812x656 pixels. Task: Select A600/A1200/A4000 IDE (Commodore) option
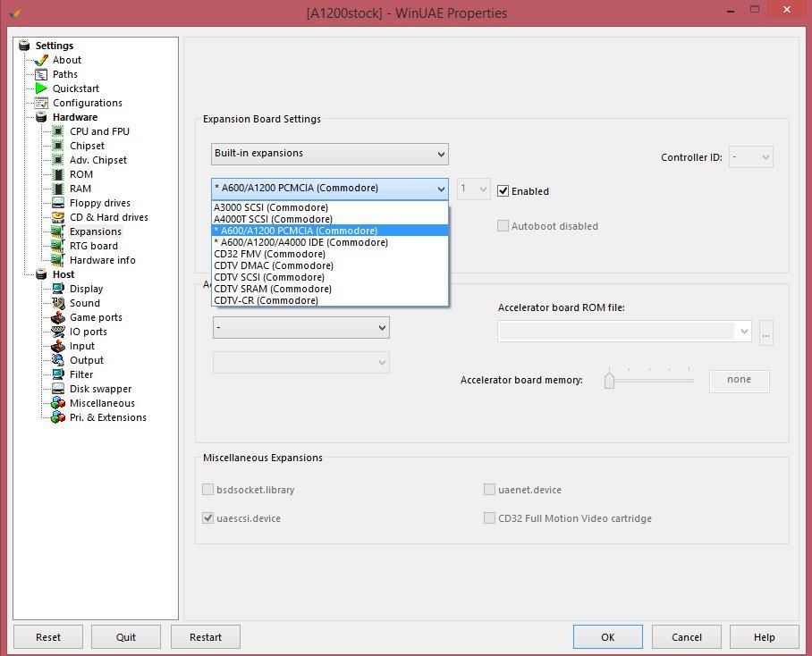click(330, 242)
